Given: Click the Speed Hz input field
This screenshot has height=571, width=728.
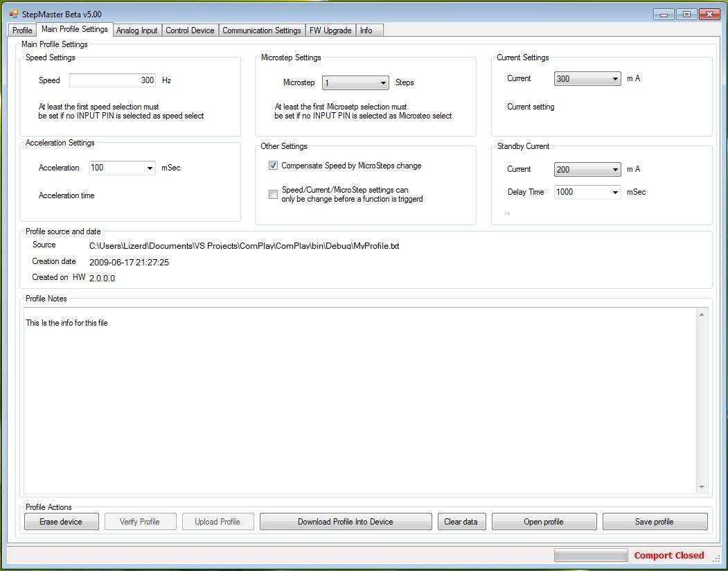Looking at the screenshot, I should 112,80.
